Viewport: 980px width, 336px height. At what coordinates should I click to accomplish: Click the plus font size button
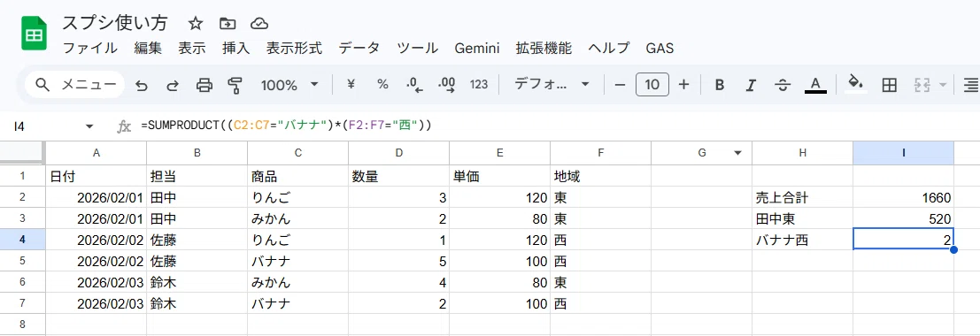pyautogui.click(x=683, y=84)
